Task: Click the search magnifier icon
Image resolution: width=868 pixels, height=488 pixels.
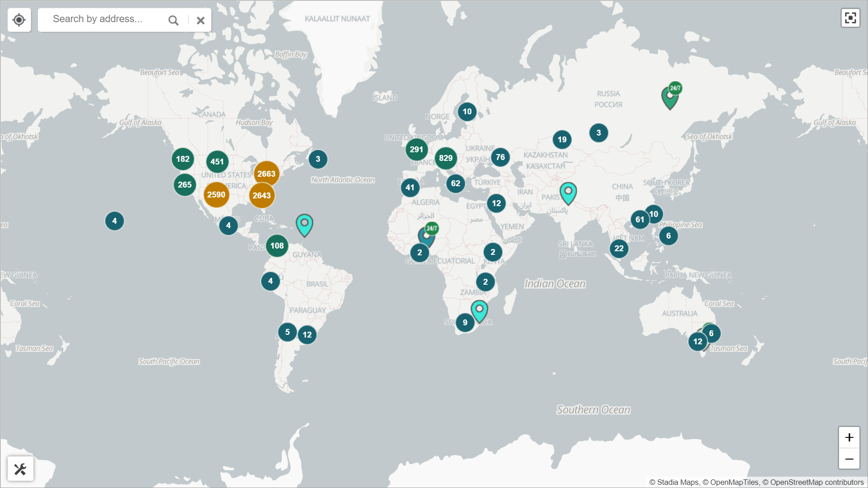Action: pos(173,20)
